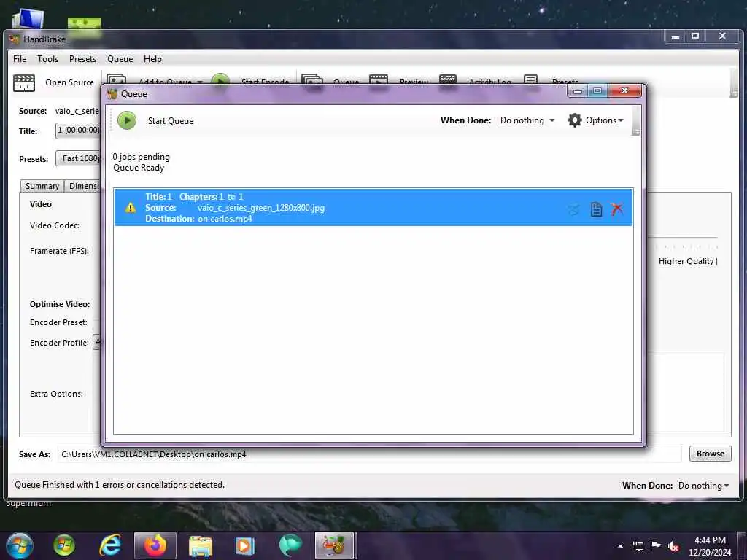Open File Explorer from taskbar
The height and width of the screenshot is (560, 747).
tap(201, 545)
